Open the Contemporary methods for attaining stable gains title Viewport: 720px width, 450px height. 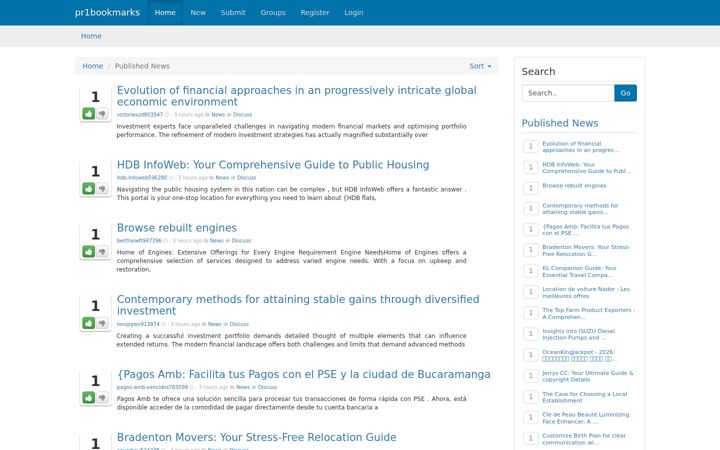298,305
